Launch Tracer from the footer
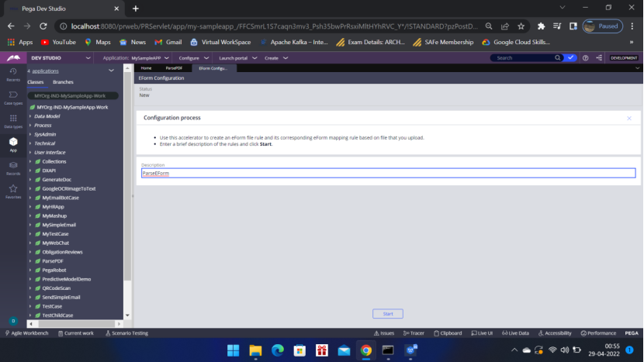 click(414, 333)
